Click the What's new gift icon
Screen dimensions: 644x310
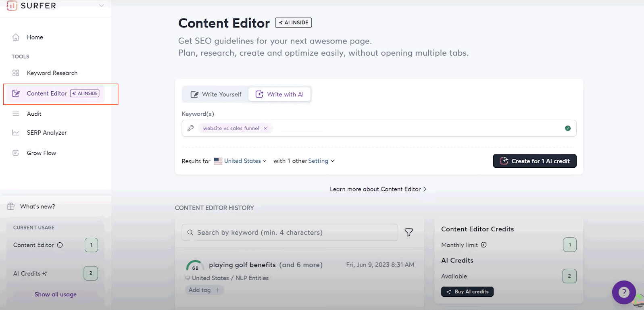click(x=11, y=206)
